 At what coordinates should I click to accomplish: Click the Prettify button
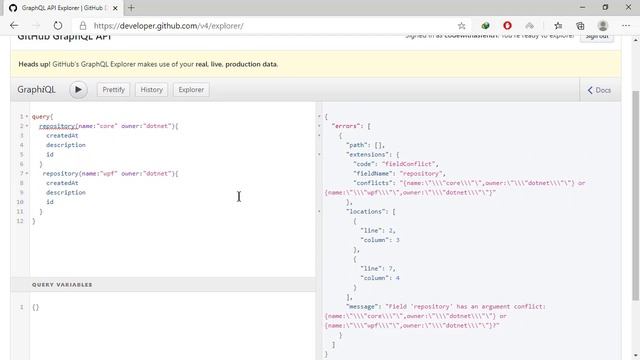click(x=113, y=90)
